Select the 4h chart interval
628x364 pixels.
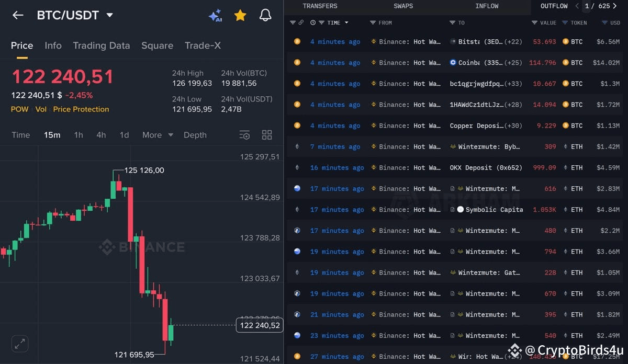point(101,135)
